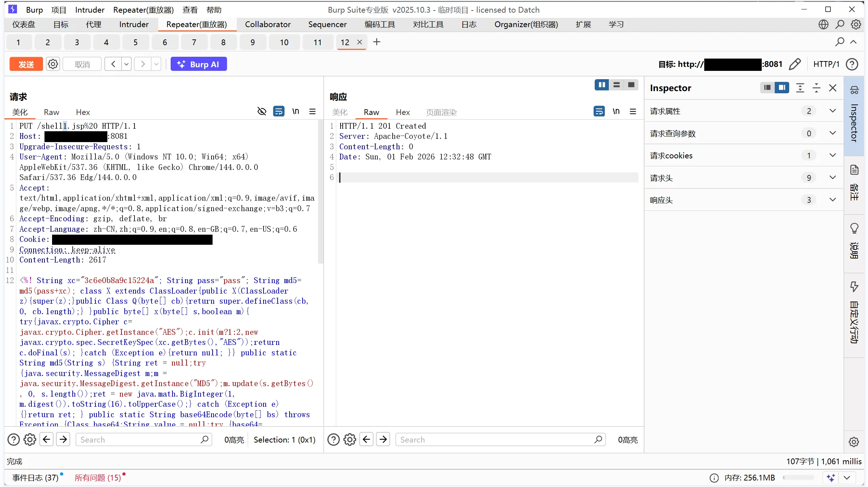
Task: Toggle hide non-printable eye icon in request
Action: [x=262, y=111]
